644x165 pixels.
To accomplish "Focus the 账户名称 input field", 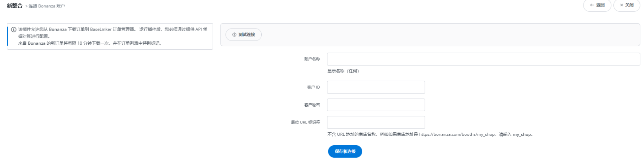I will point(483,59).
